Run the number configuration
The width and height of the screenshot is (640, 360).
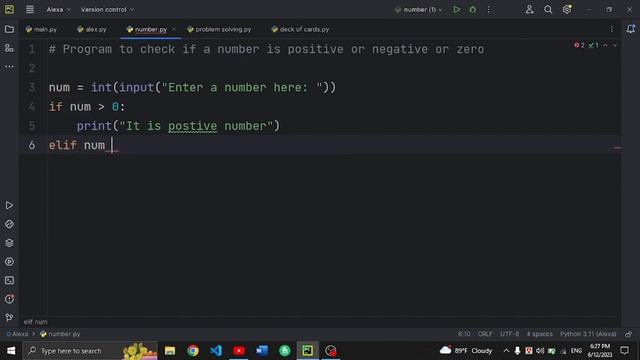click(x=456, y=9)
